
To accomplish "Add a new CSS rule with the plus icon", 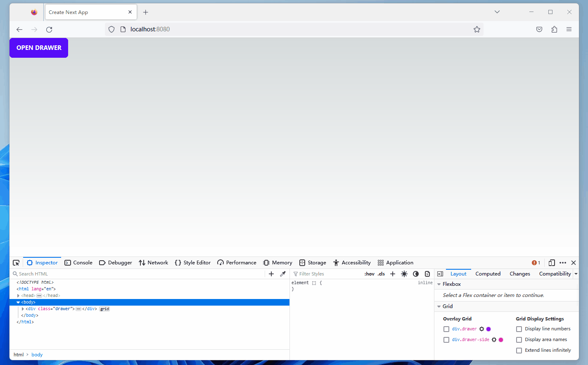I will coord(392,273).
